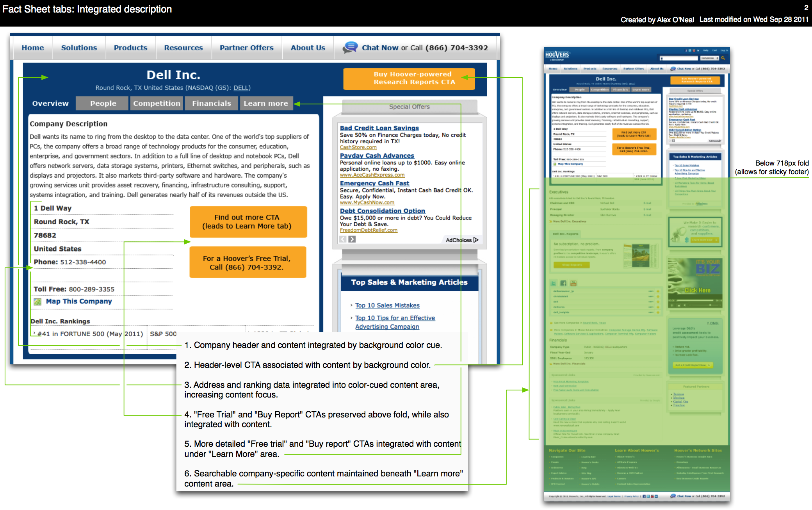Click the Hoover's logo in the small thumbnail
Screen dimensions: 812x510
click(x=557, y=55)
